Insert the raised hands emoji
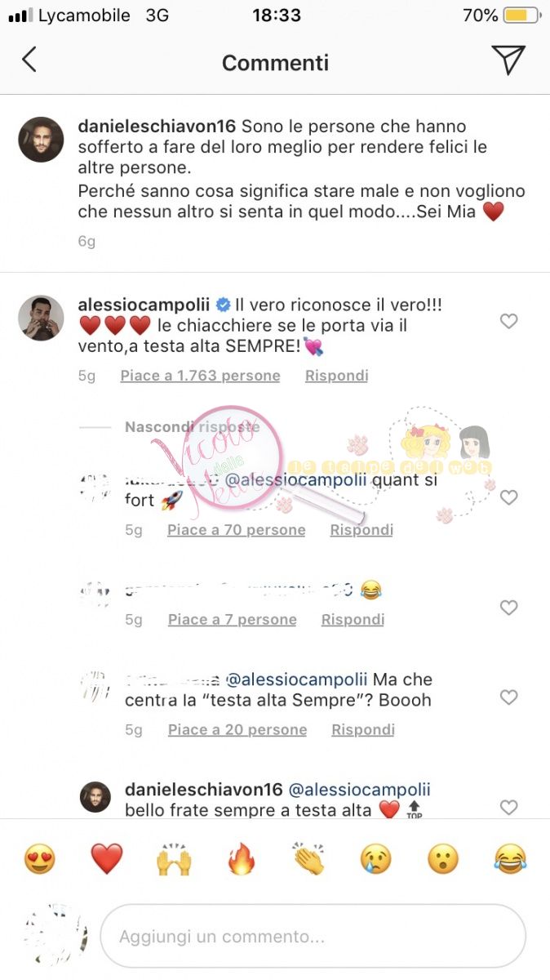 tap(174, 860)
